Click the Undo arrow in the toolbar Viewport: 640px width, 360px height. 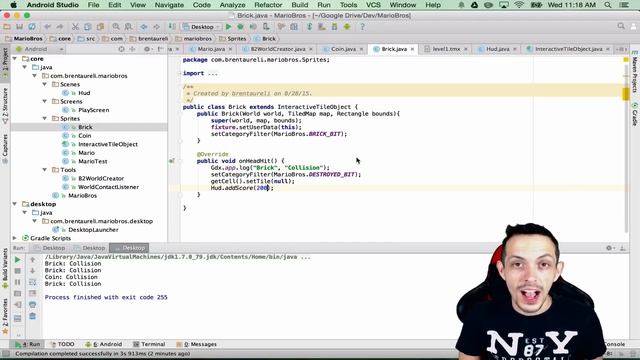[47, 27]
